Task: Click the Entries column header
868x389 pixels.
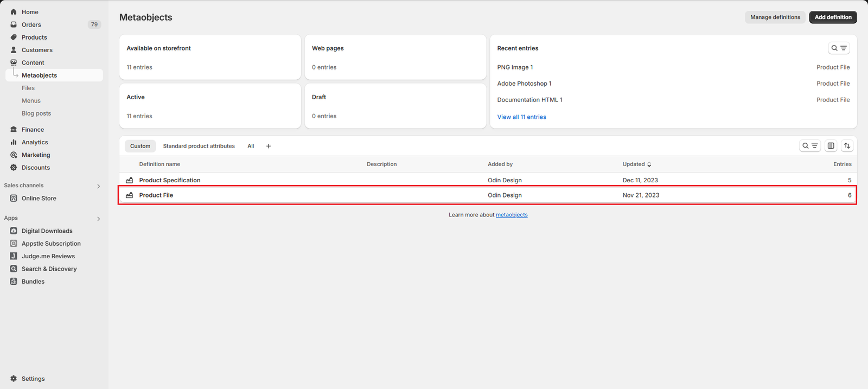Action: pyautogui.click(x=842, y=164)
